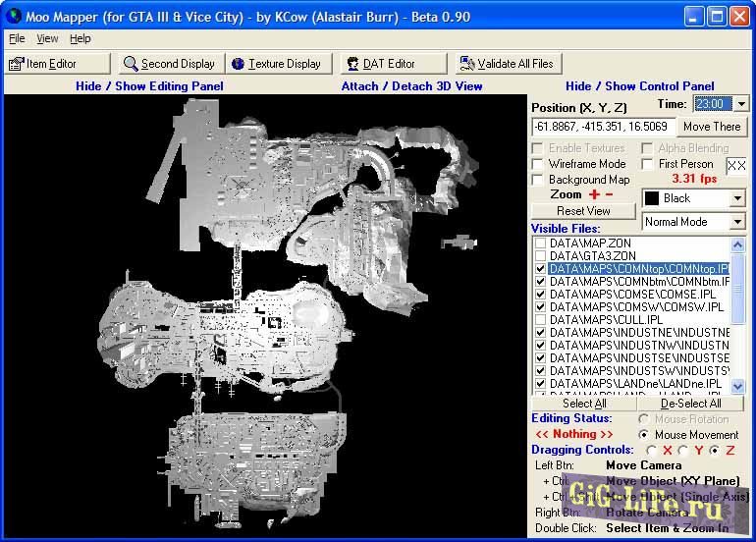Click the position coordinates input field

[x=603, y=127]
